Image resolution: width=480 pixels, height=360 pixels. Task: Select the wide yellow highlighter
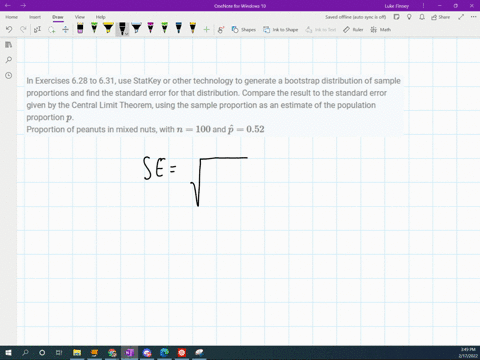click(x=108, y=28)
